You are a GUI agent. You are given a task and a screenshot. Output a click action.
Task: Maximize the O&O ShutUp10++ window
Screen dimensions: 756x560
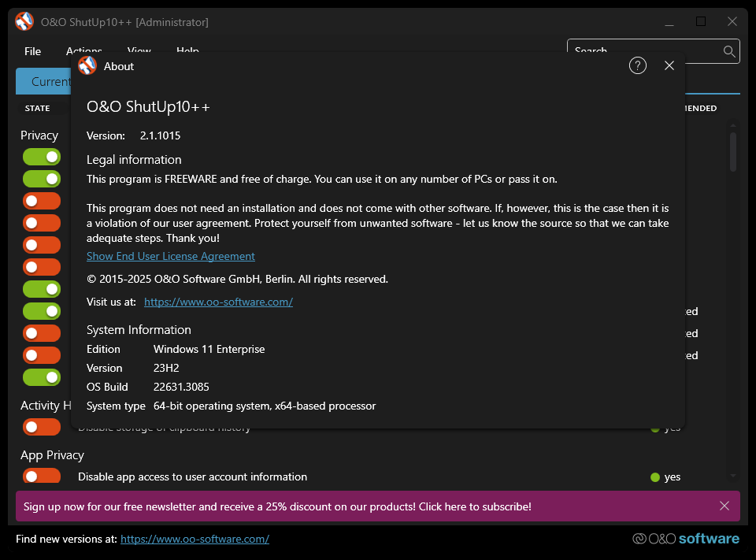pos(701,21)
